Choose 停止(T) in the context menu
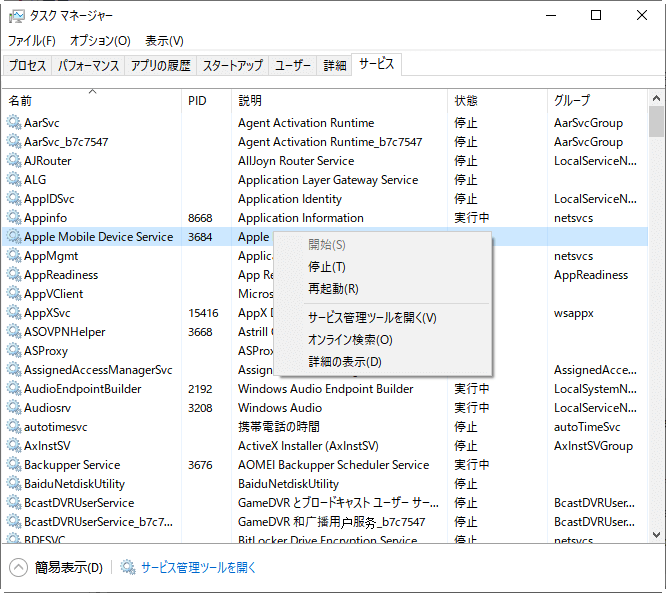The image size is (666, 593). pyautogui.click(x=327, y=267)
